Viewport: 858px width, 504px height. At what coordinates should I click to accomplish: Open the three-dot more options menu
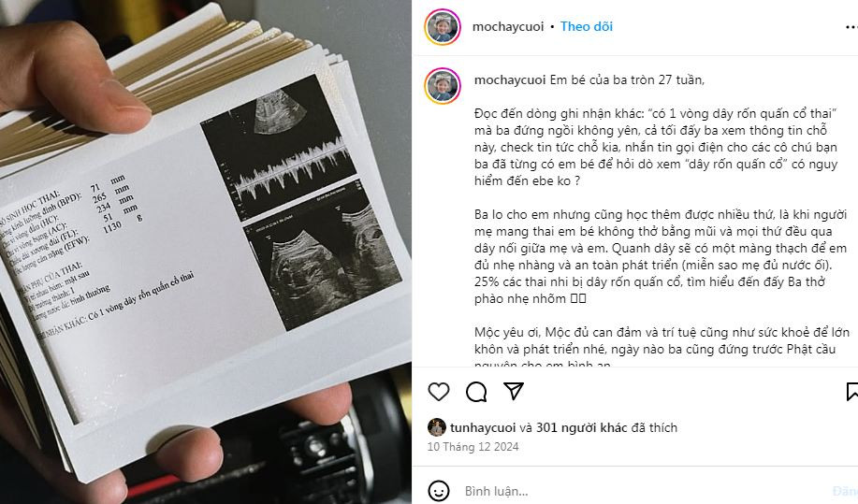click(851, 27)
